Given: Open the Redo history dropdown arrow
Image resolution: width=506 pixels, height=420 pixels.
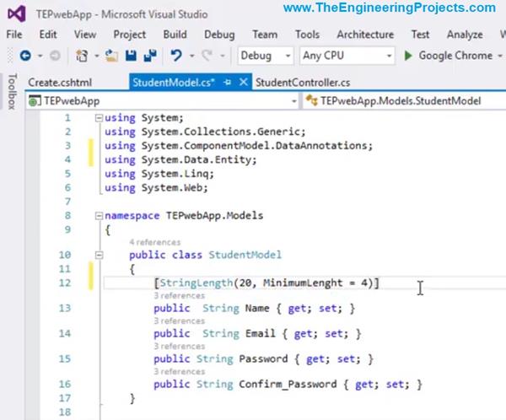Looking at the screenshot, I should click(x=223, y=57).
